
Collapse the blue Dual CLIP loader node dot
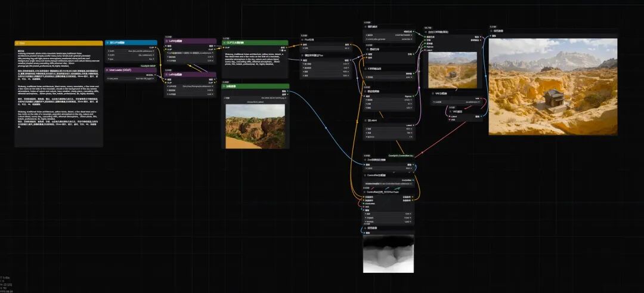[x=107, y=42]
